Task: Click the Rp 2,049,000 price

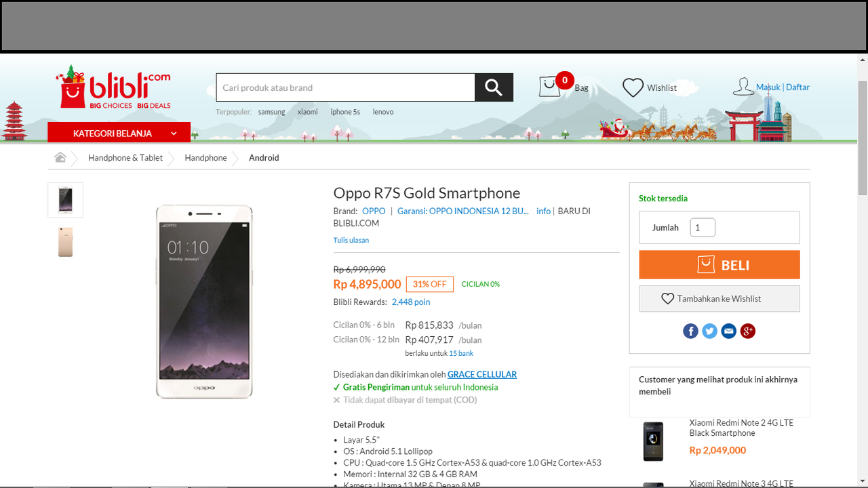Action: (x=717, y=450)
